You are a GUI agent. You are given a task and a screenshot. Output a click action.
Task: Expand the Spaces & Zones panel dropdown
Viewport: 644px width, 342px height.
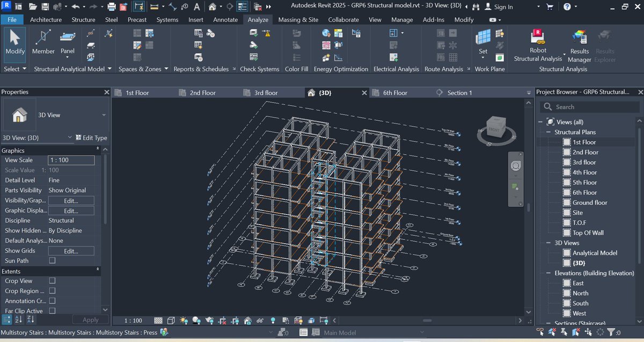pyautogui.click(x=143, y=69)
